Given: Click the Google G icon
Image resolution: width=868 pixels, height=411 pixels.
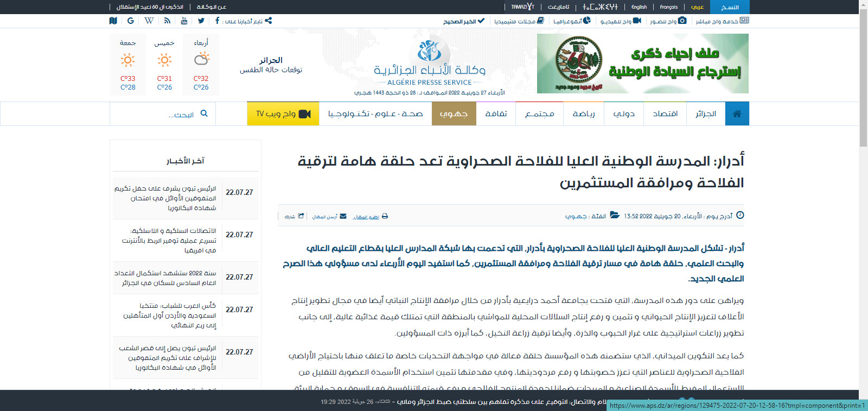Looking at the screenshot, I should (131, 21).
